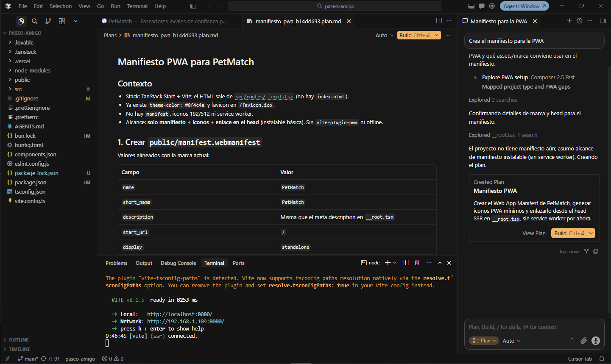Toggle the bottom panel from title bar

pos(472,6)
